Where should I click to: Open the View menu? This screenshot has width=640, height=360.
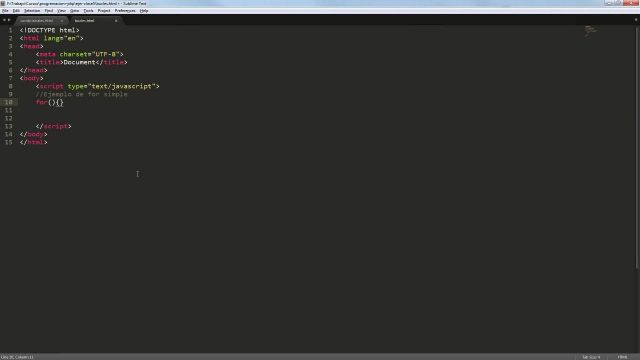[61, 11]
